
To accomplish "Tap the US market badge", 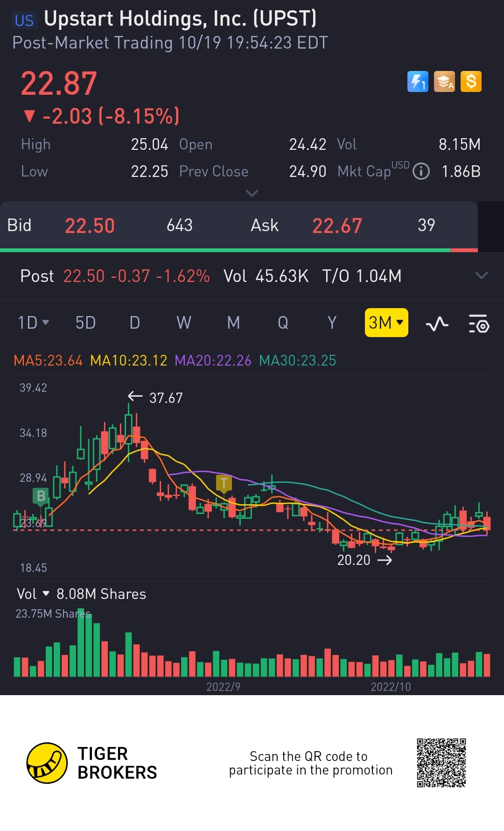I will coord(24,21).
